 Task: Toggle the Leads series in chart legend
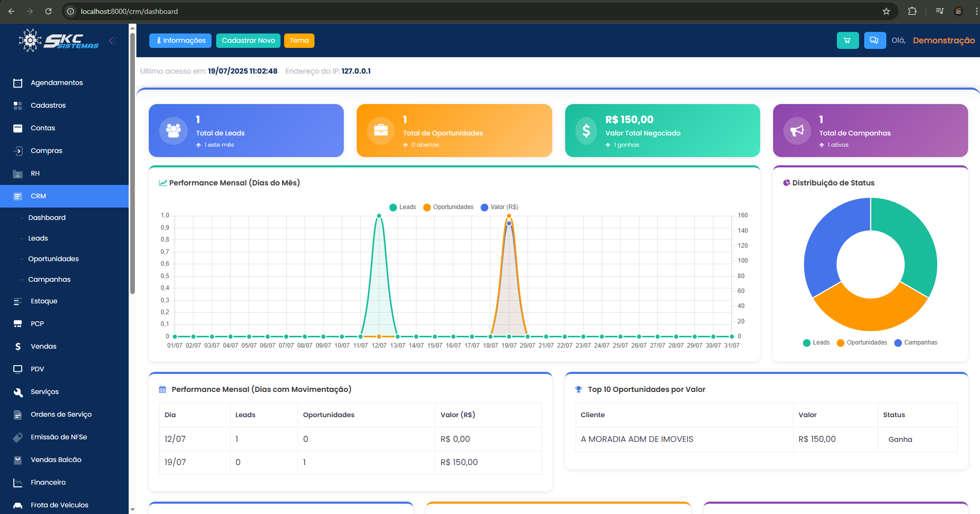tap(404, 207)
